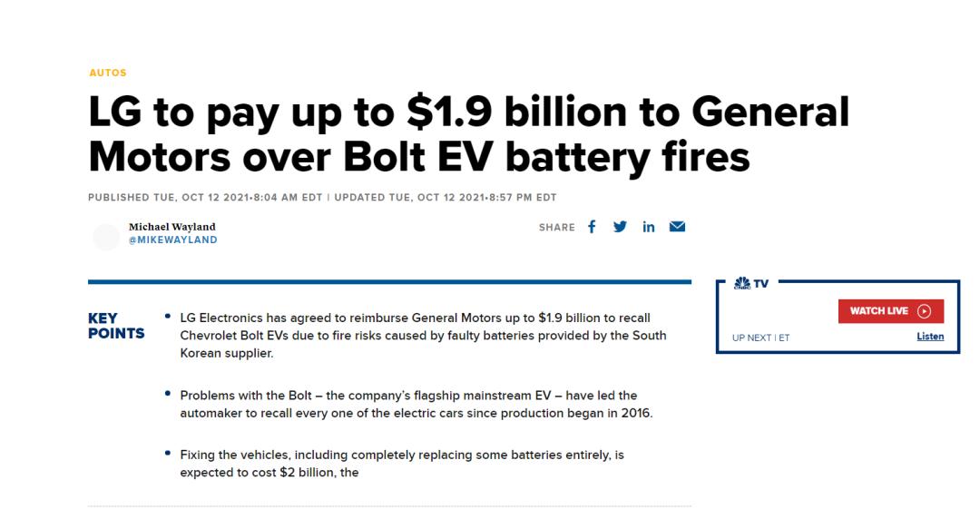The height and width of the screenshot is (519, 980).
Task: Click the key point about Bolt recall
Action: pos(416,404)
